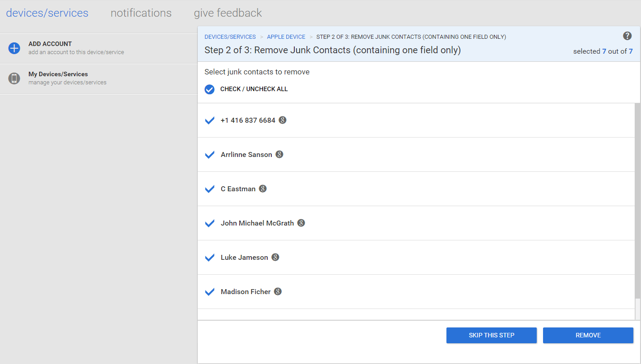Click the name Arrlinne Sanson

246,154
